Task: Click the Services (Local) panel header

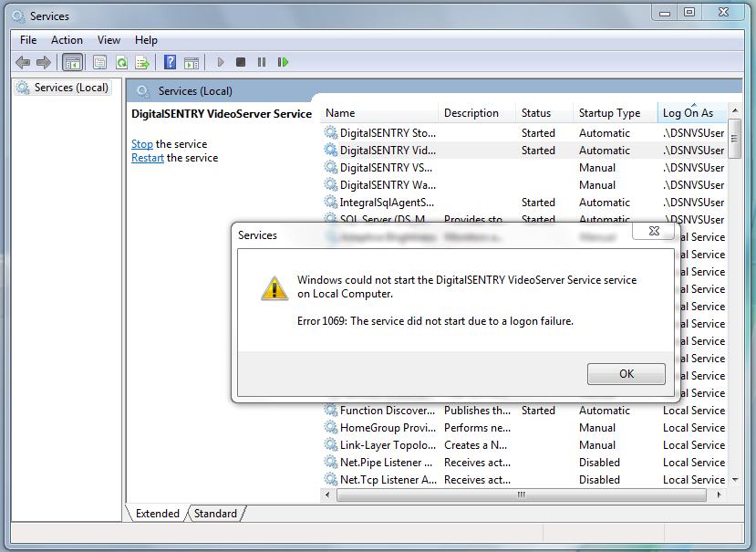Action: pos(195,90)
